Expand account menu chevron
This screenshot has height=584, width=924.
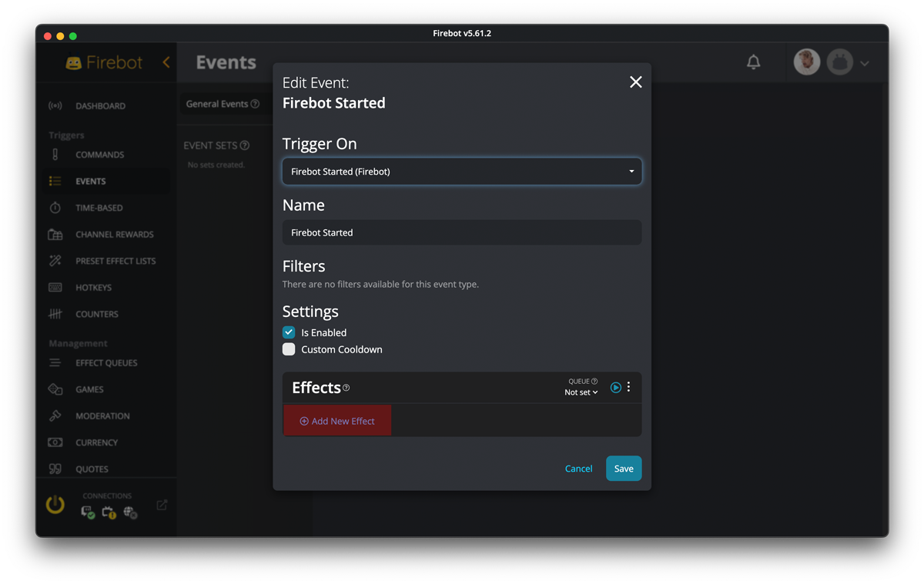point(865,63)
